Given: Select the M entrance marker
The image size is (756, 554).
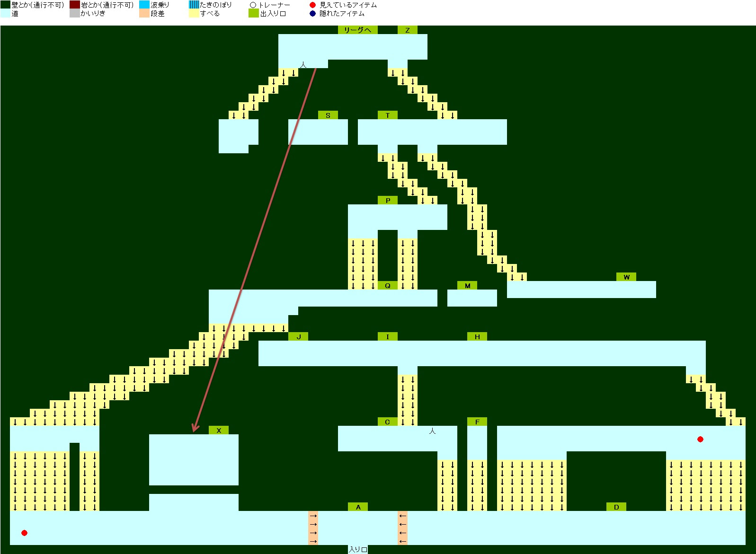Looking at the screenshot, I should [x=467, y=285].
